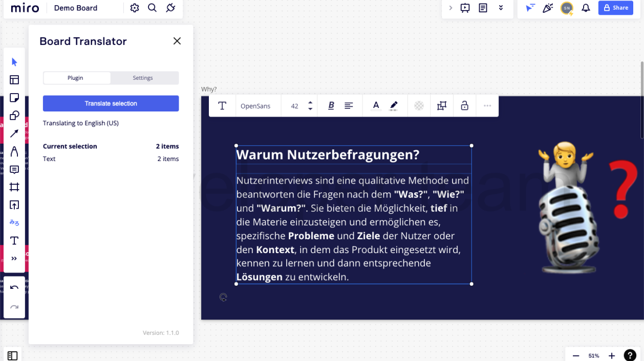
Task: Select the sticky note tool
Action: [x=14, y=97]
